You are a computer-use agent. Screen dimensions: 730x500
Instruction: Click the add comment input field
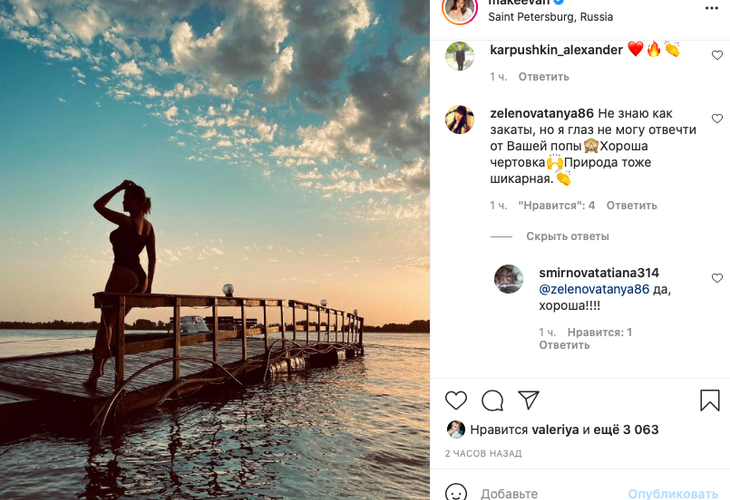(545, 493)
